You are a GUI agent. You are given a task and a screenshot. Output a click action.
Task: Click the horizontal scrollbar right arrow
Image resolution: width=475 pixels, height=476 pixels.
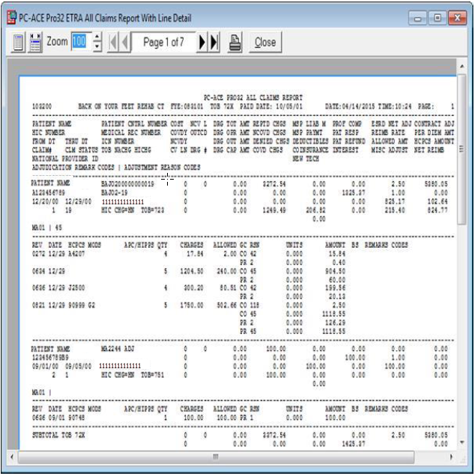(451, 457)
